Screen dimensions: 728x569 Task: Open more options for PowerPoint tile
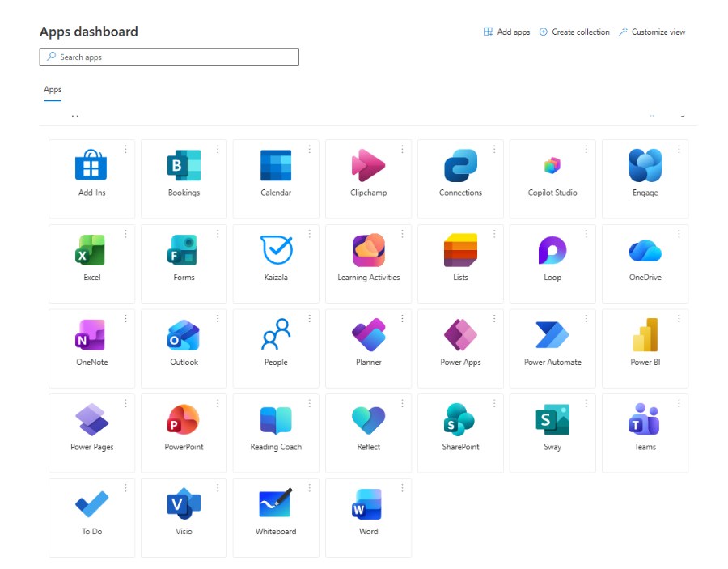pos(218,403)
